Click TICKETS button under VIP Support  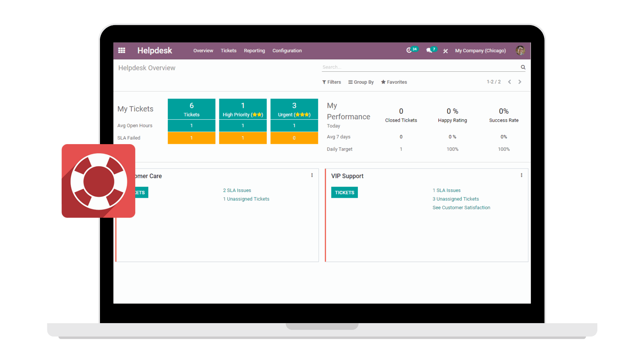[x=344, y=192]
